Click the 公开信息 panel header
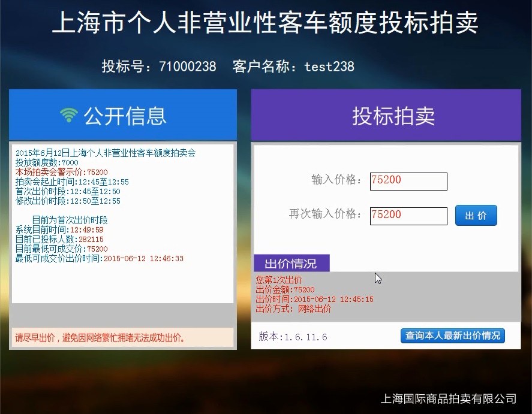Viewport: 532px width, 414px height. point(123,115)
